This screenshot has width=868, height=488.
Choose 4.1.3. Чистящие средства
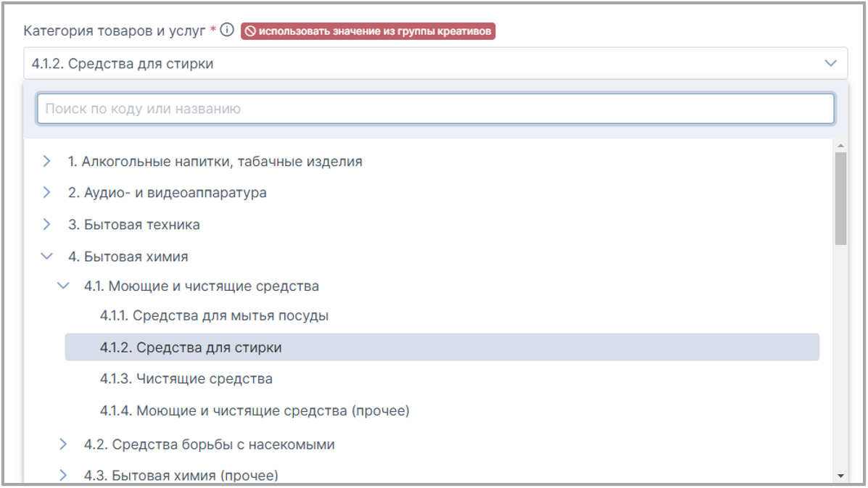[x=186, y=379]
